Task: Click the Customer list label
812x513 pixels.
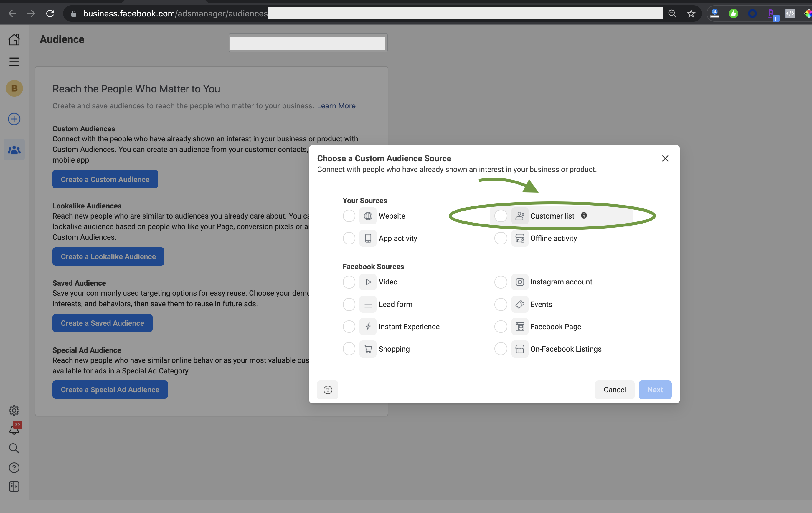Action: point(552,216)
